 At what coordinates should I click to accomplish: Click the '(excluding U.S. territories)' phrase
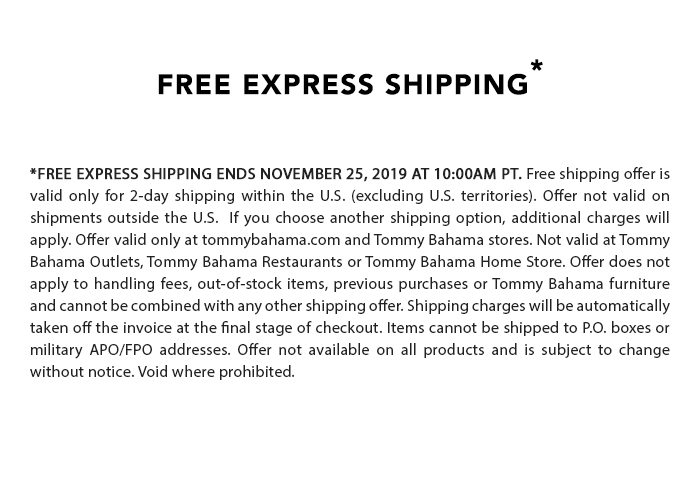point(444,196)
